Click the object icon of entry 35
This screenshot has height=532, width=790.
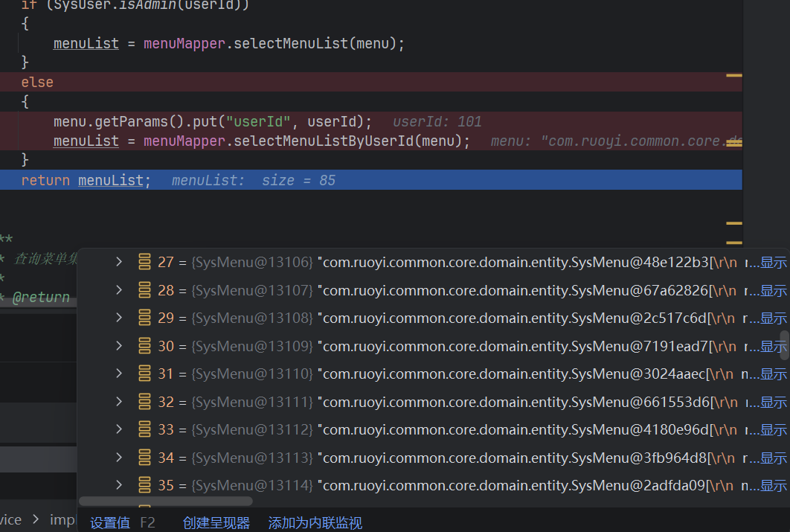(x=144, y=486)
